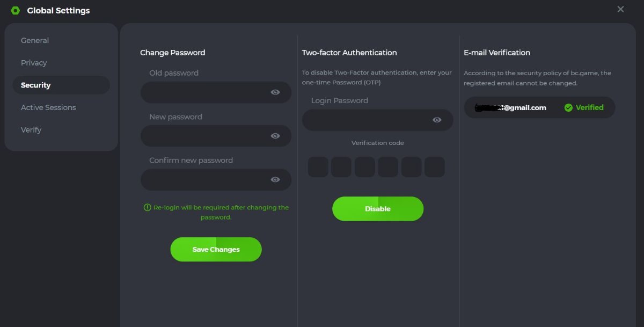Select the Security tab
Image resolution: width=644 pixels, height=327 pixels.
pyautogui.click(x=36, y=85)
